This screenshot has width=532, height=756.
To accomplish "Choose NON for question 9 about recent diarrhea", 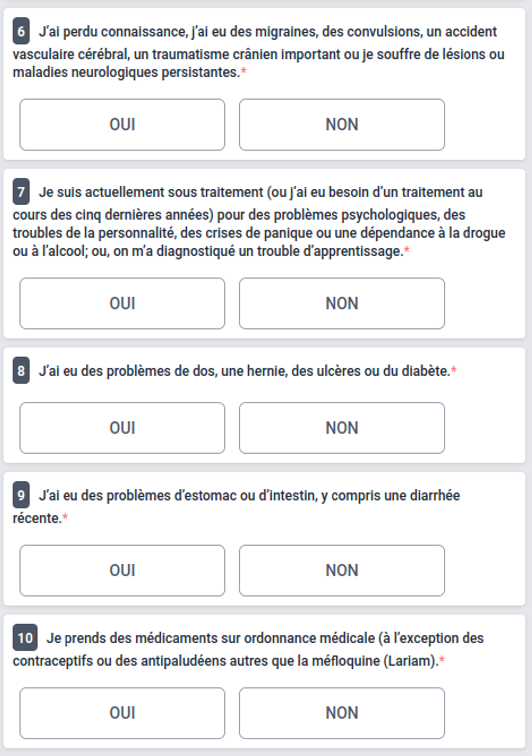I will coord(342,570).
